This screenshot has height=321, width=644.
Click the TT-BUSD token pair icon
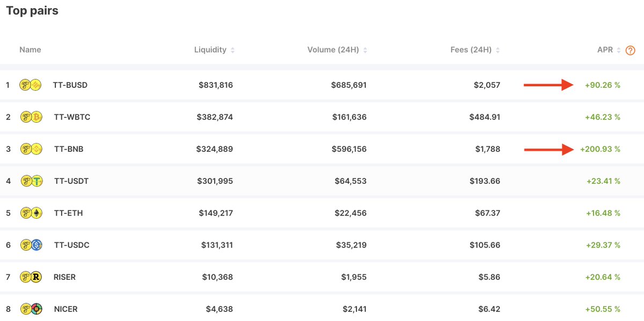coord(30,85)
